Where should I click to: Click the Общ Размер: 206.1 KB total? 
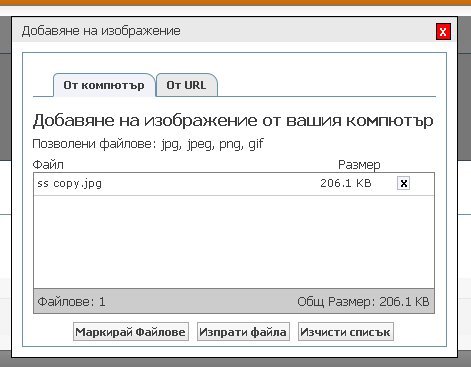(x=363, y=302)
